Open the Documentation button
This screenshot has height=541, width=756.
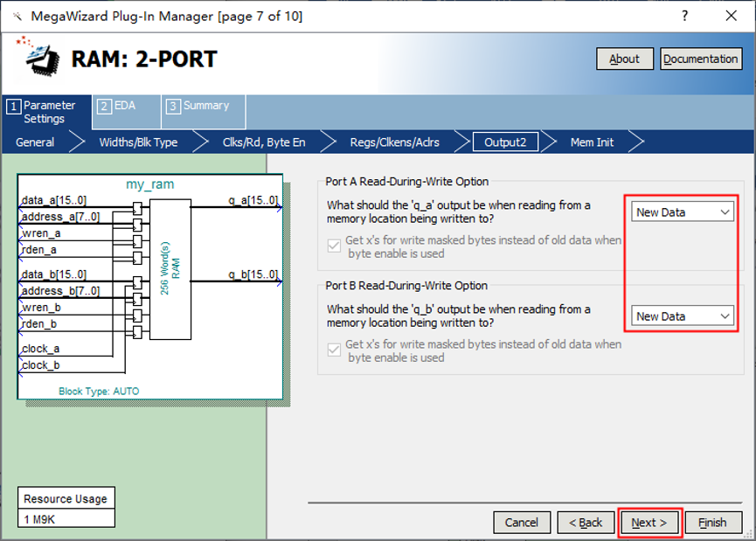pos(700,59)
